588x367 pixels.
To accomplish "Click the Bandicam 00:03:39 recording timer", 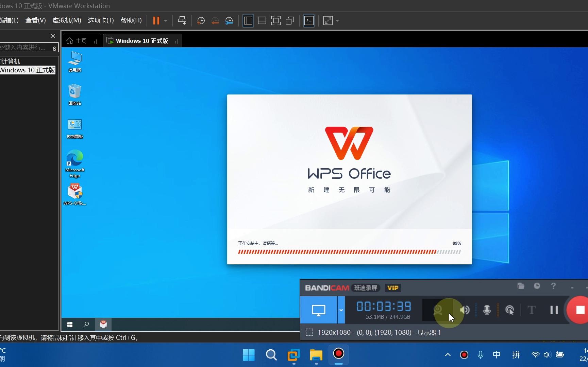I will pyautogui.click(x=384, y=307).
